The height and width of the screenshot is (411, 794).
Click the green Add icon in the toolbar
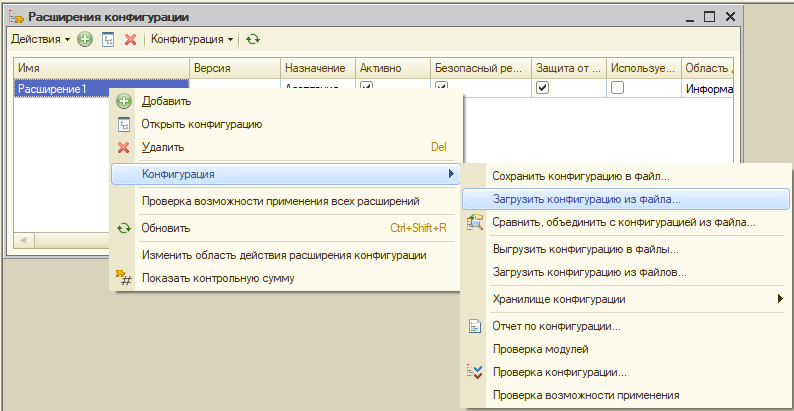tap(85, 39)
